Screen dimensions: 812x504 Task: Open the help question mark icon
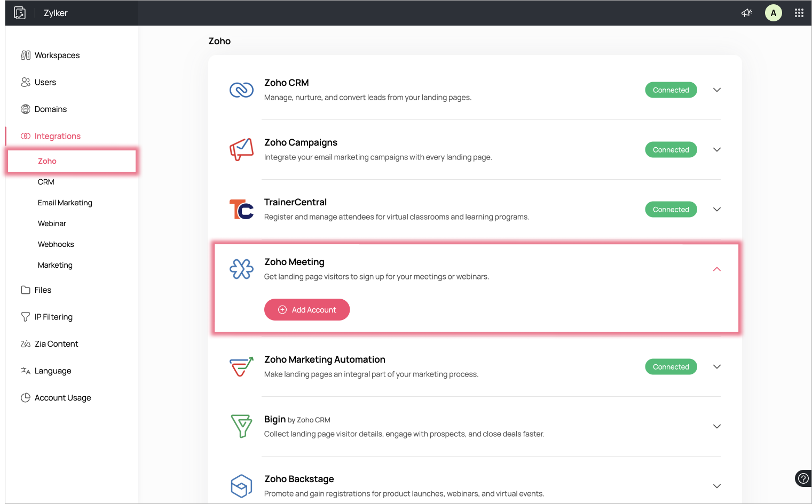803,478
